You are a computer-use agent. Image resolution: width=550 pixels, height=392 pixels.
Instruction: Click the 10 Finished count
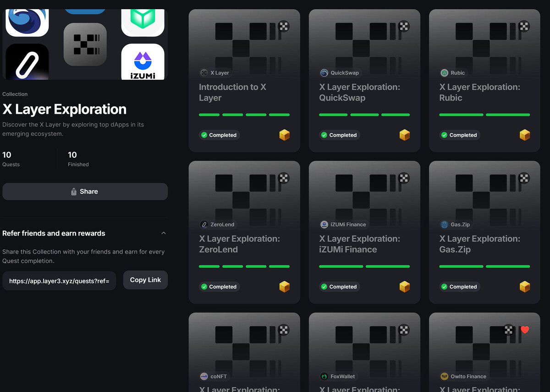78,159
